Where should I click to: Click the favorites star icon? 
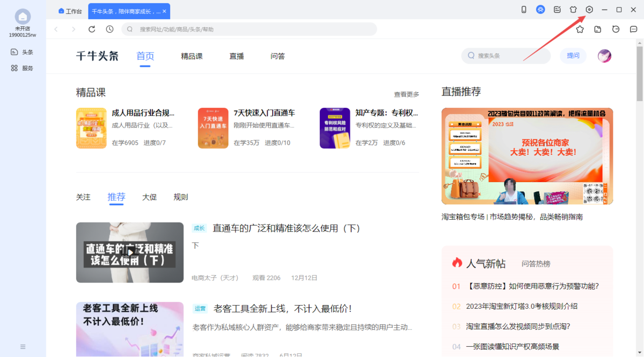pyautogui.click(x=580, y=29)
